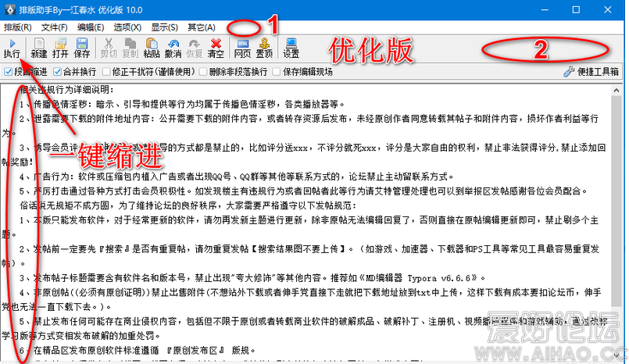Click the 打开 (Open) file icon

60,48
